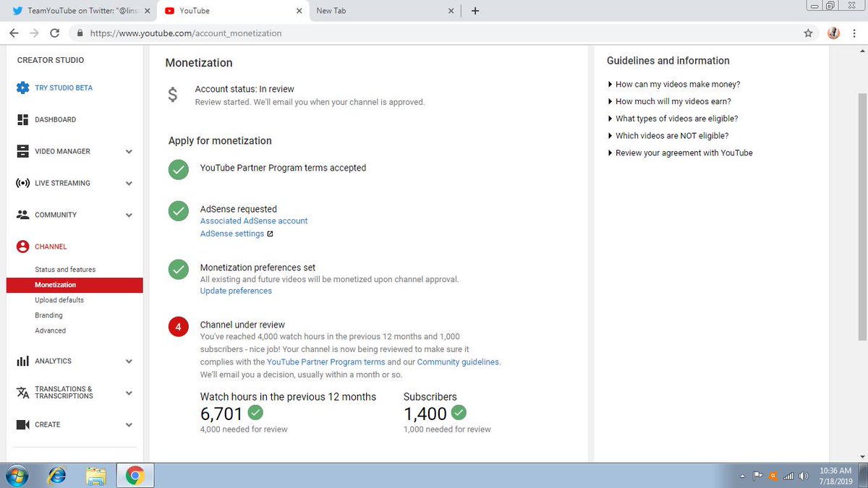The width and height of the screenshot is (868, 488).
Task: Open the browser profile avatar
Action: click(833, 33)
